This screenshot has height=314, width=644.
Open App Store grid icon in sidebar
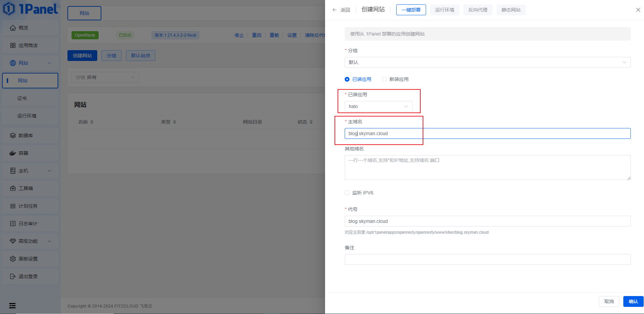(x=13, y=45)
